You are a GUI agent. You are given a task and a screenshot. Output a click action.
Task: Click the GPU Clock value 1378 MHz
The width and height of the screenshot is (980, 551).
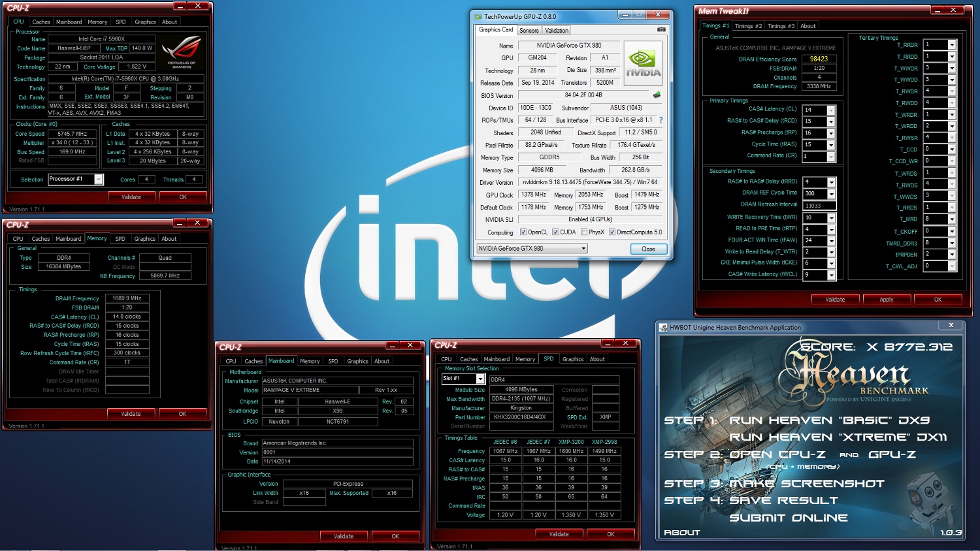coord(534,195)
